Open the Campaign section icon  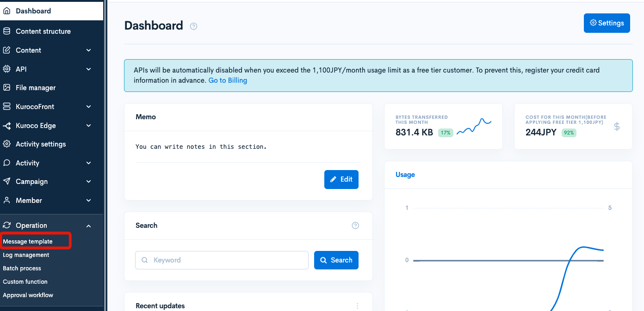pyautogui.click(x=7, y=181)
